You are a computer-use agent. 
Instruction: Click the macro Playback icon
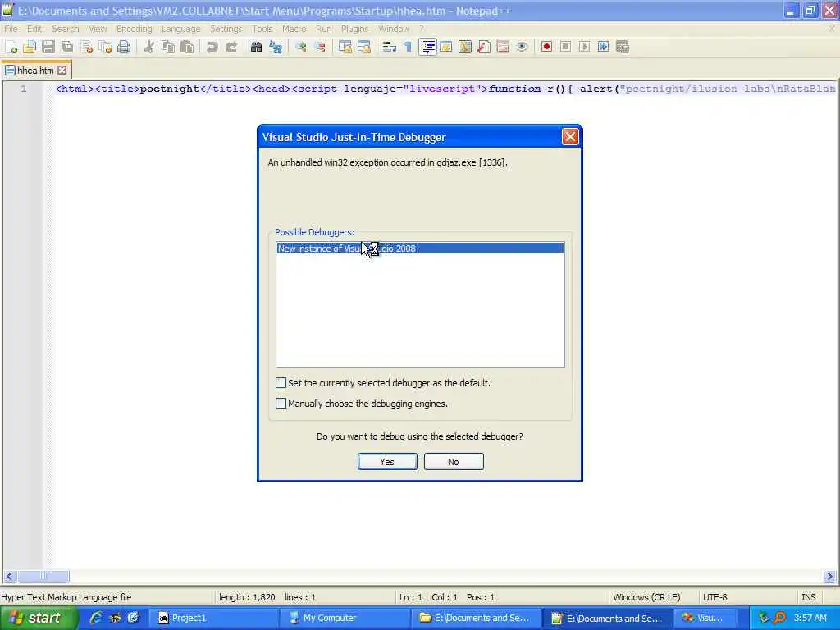[584, 47]
